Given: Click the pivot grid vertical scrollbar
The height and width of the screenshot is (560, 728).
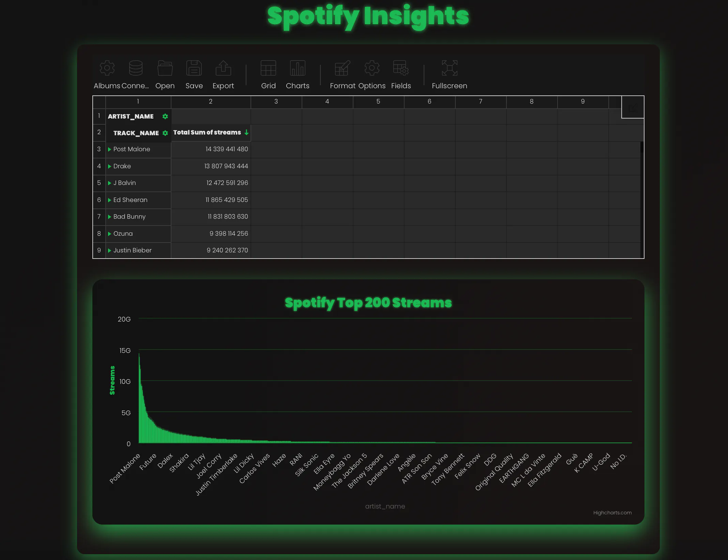Looking at the screenshot, I should 642,200.
